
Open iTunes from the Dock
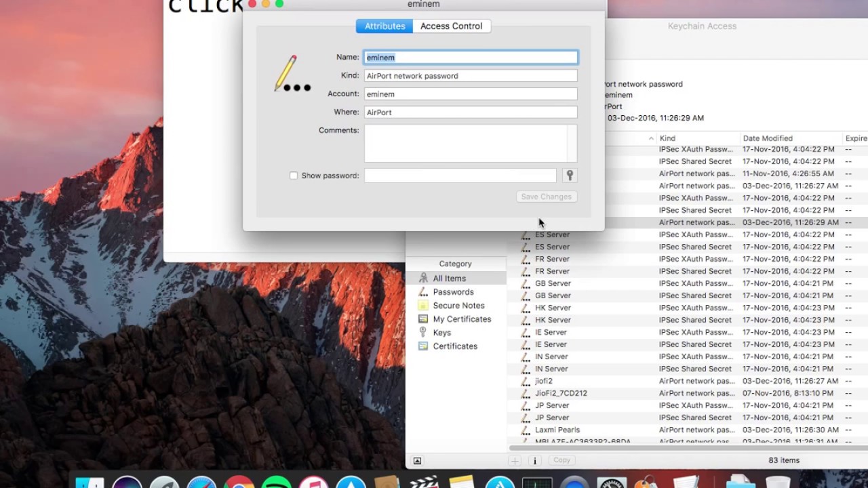click(x=313, y=482)
